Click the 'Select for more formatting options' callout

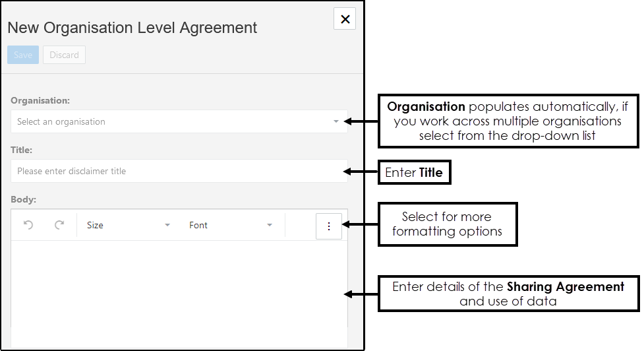tap(447, 225)
